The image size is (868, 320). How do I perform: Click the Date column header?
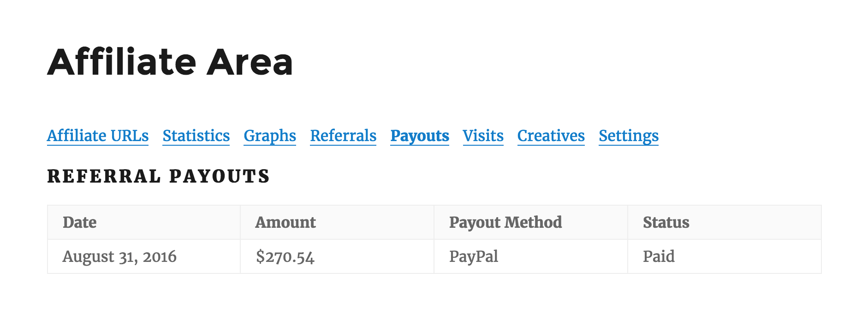pyautogui.click(x=80, y=222)
